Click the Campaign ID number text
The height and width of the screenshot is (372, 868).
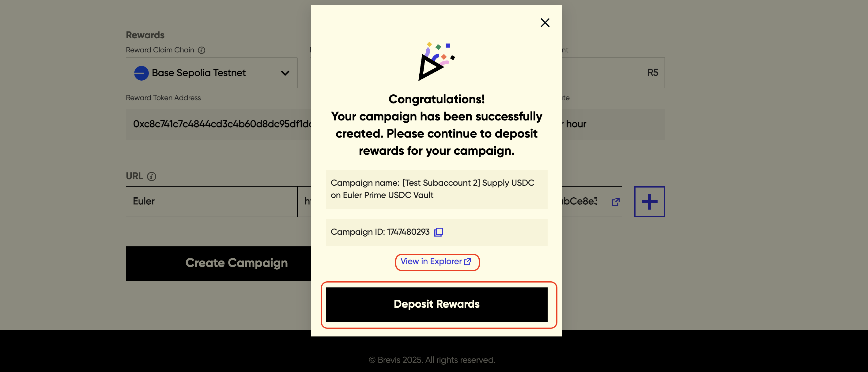[408, 232]
